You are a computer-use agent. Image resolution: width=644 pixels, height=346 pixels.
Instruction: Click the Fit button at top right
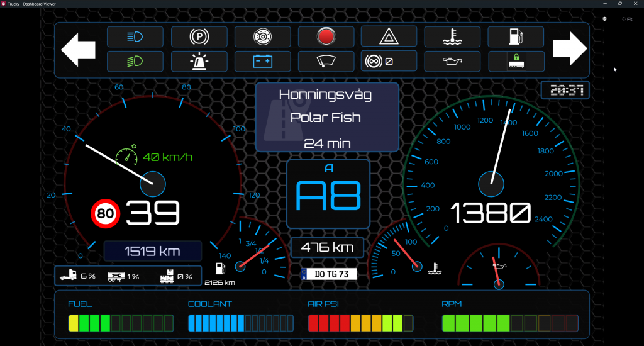(626, 19)
